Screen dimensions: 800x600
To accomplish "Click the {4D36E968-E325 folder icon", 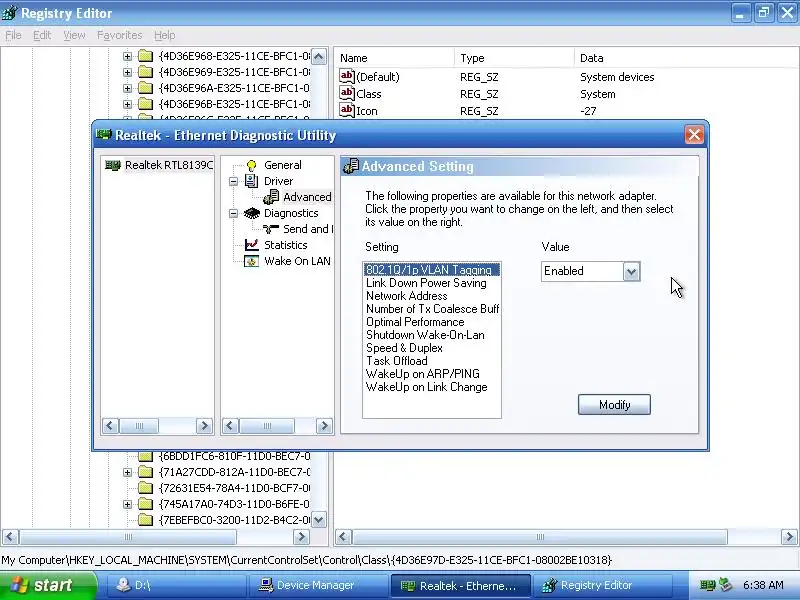I will click(x=146, y=56).
